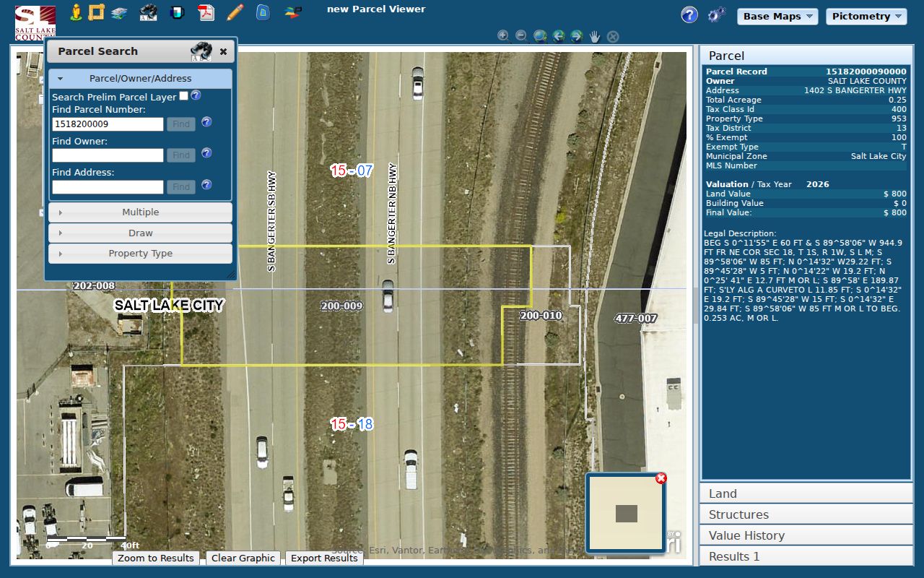
Task: Click the 15 - 07 section label
Action: [x=352, y=171]
